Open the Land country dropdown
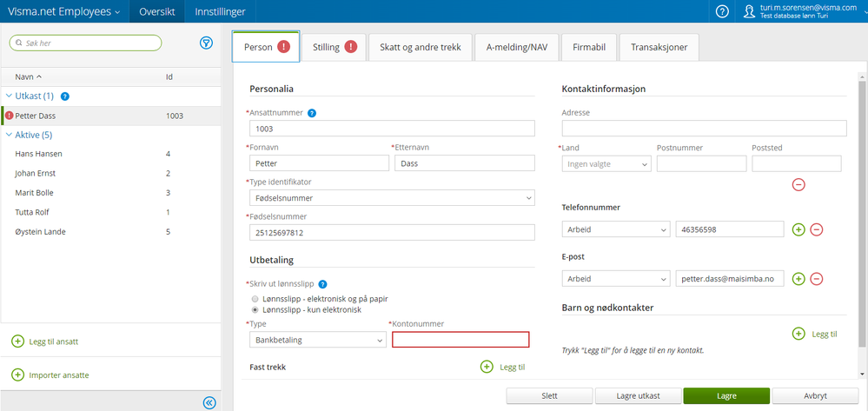868x411 pixels. (x=606, y=163)
